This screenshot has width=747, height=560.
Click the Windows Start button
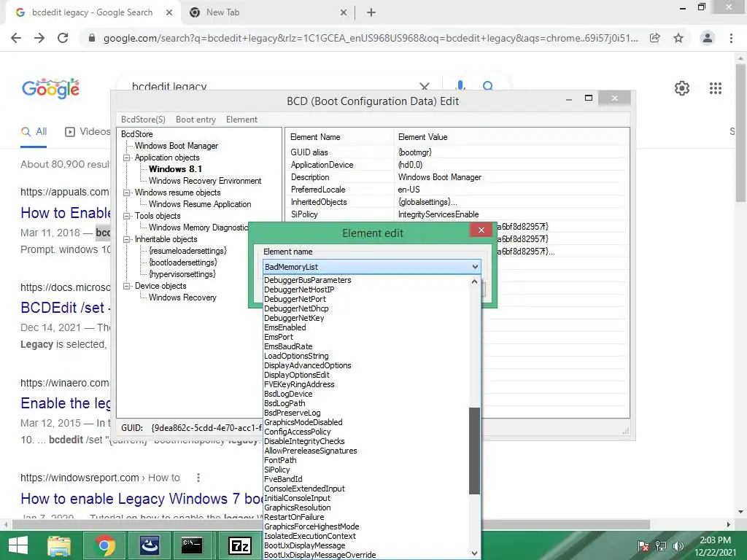click(x=18, y=545)
